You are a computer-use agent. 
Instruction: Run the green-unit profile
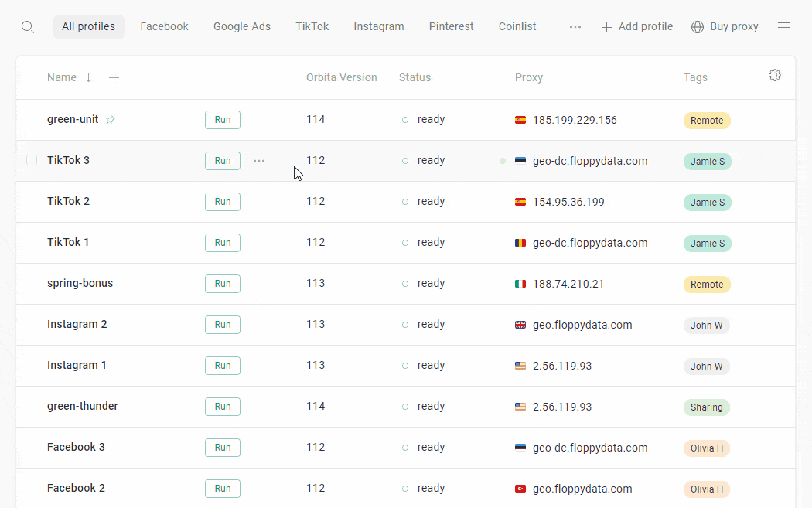[x=223, y=120]
